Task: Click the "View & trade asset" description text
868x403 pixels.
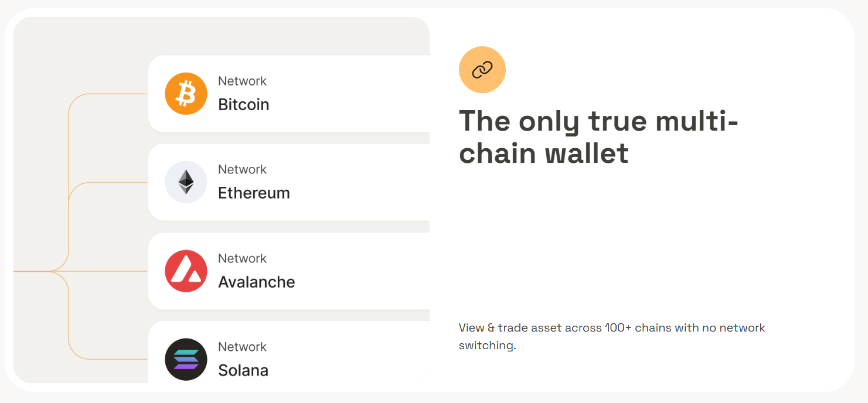Action: click(612, 336)
